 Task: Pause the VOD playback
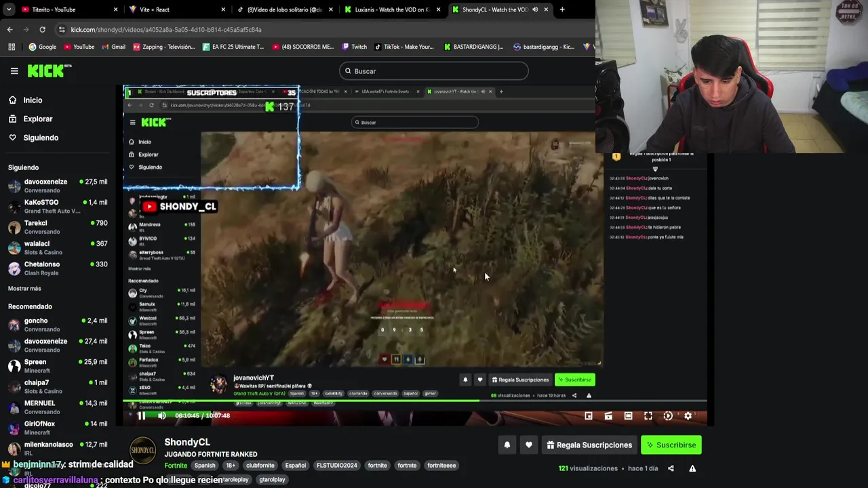point(142,415)
